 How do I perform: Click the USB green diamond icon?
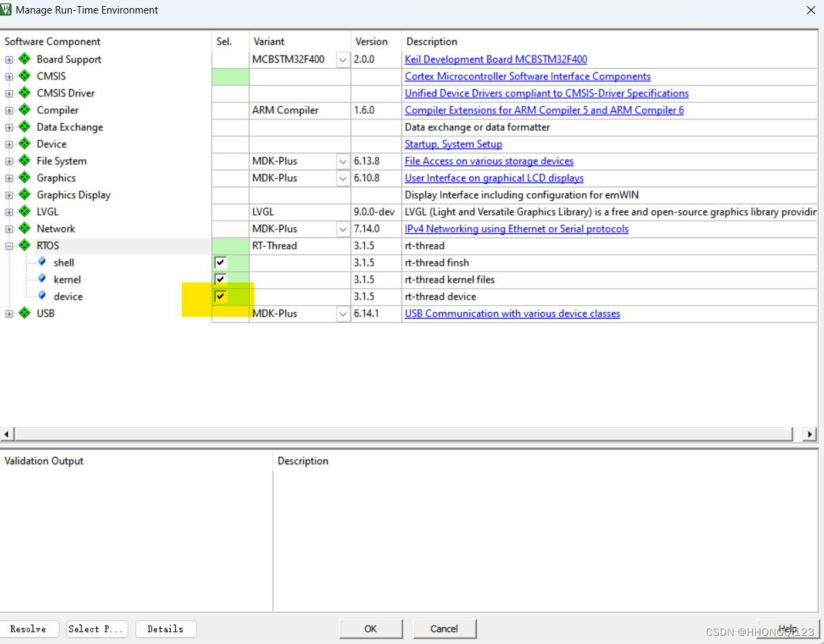coord(24,313)
